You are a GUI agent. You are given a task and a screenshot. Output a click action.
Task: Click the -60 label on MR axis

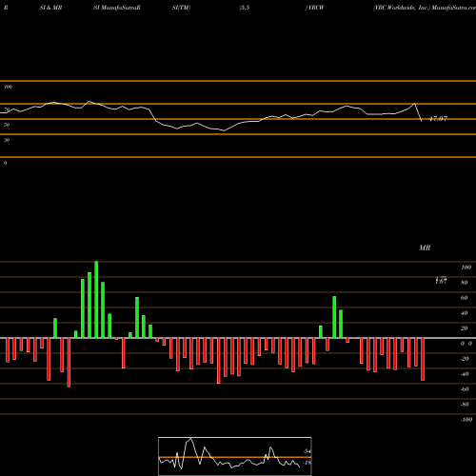click(x=465, y=389)
